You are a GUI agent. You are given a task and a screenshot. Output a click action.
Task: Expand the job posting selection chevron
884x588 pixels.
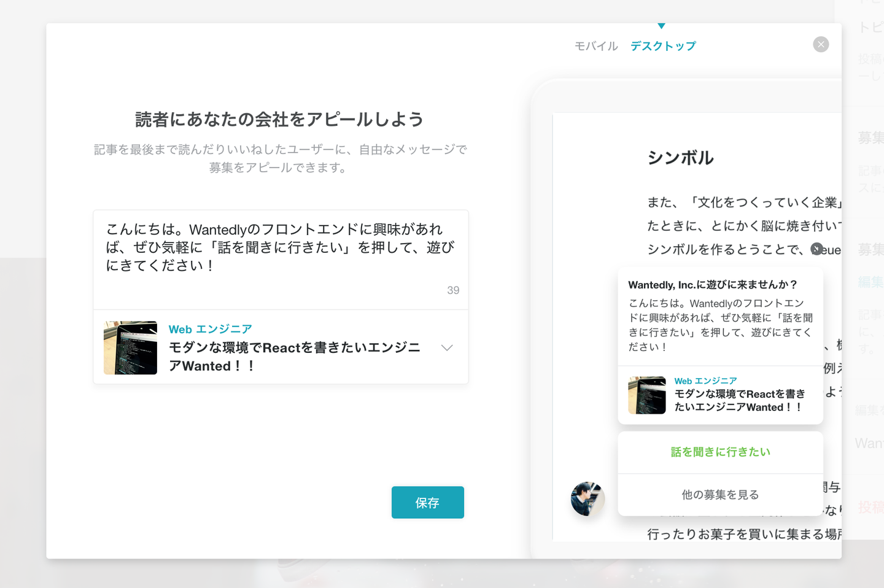447,347
